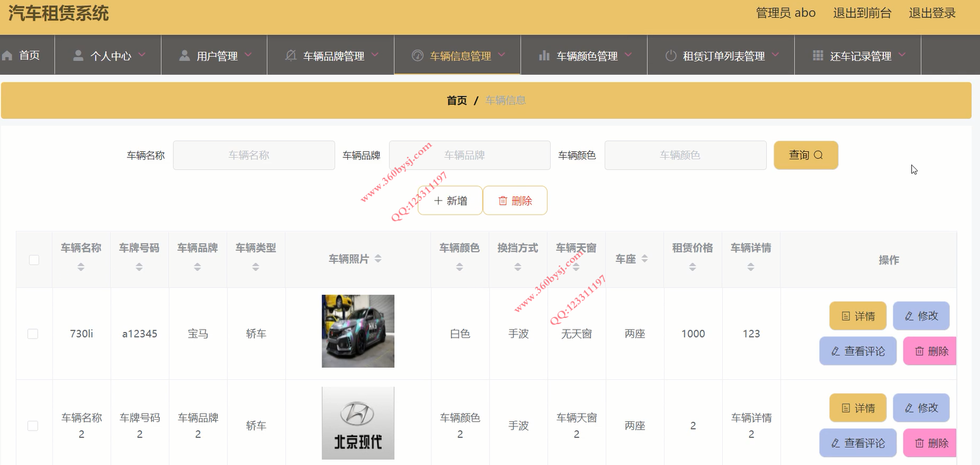Open the 个人中心 menu
The height and width of the screenshot is (465, 980).
[108, 55]
